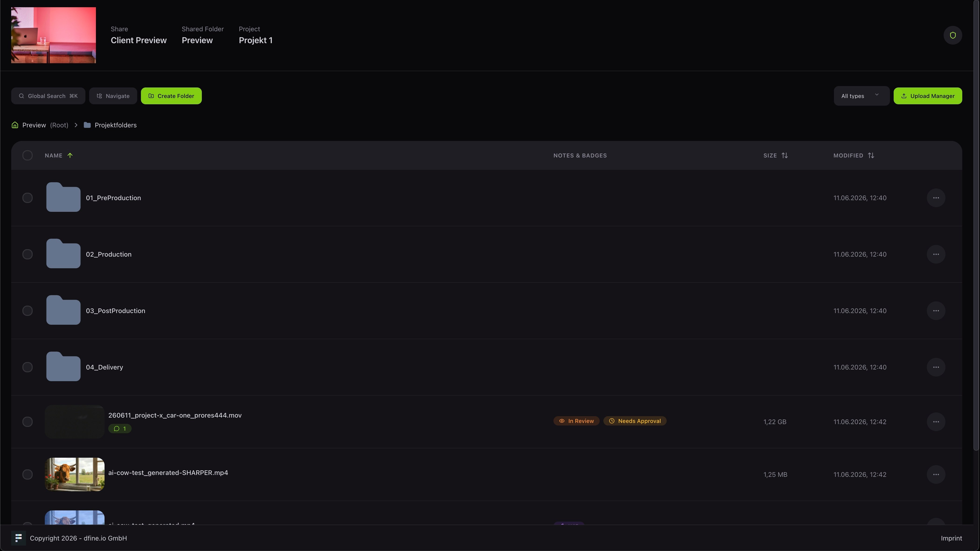Viewport: 980px width, 551px height.
Task: Click the 1,22 GB size value
Action: point(775,422)
